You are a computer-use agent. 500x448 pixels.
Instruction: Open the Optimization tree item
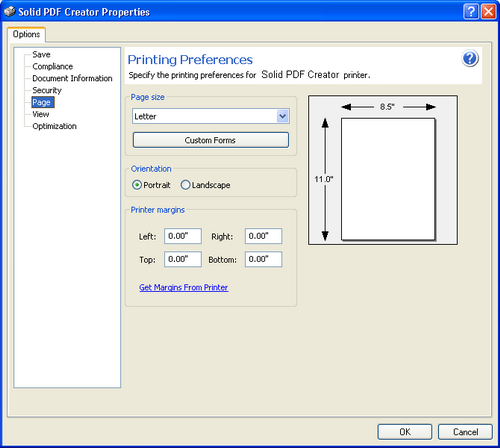click(x=55, y=126)
